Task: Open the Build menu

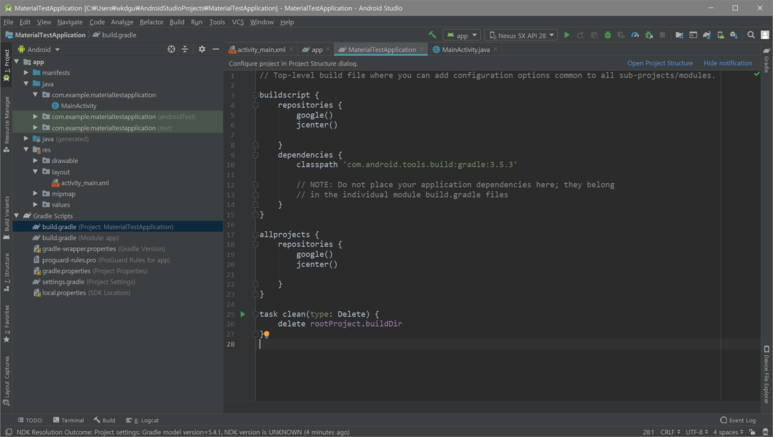Action: 176,22
